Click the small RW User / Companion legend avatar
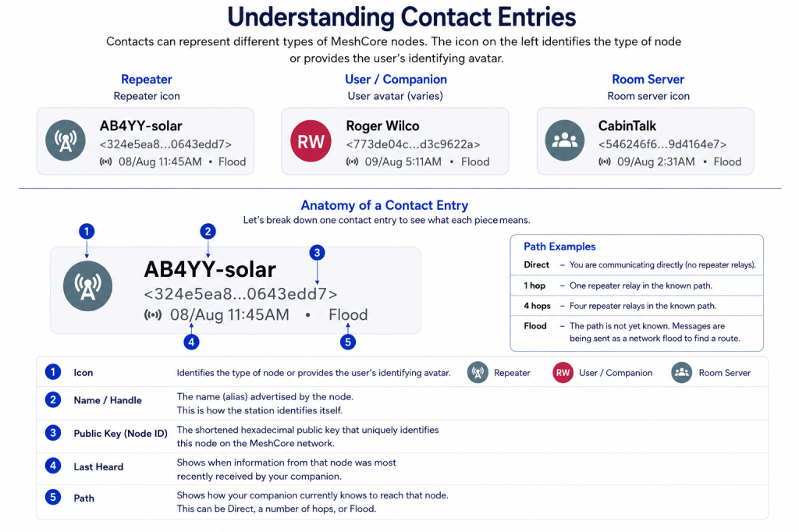 coord(563,373)
